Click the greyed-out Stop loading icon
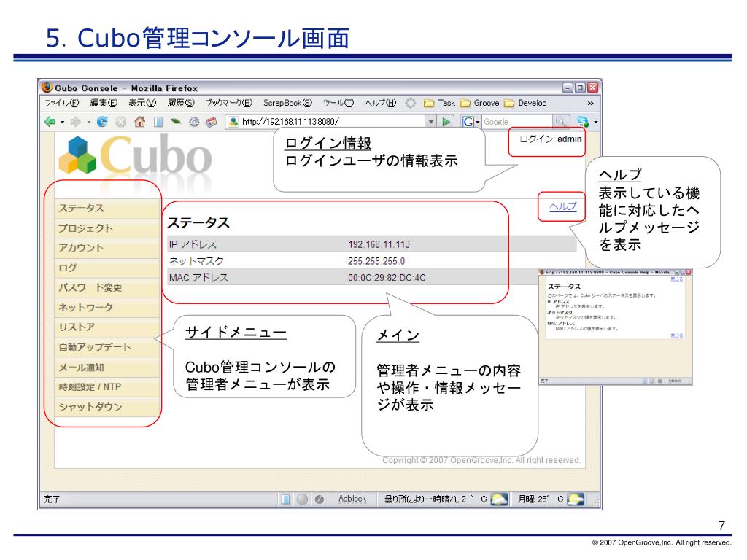Viewport: 747px width, 560px height. [x=121, y=122]
